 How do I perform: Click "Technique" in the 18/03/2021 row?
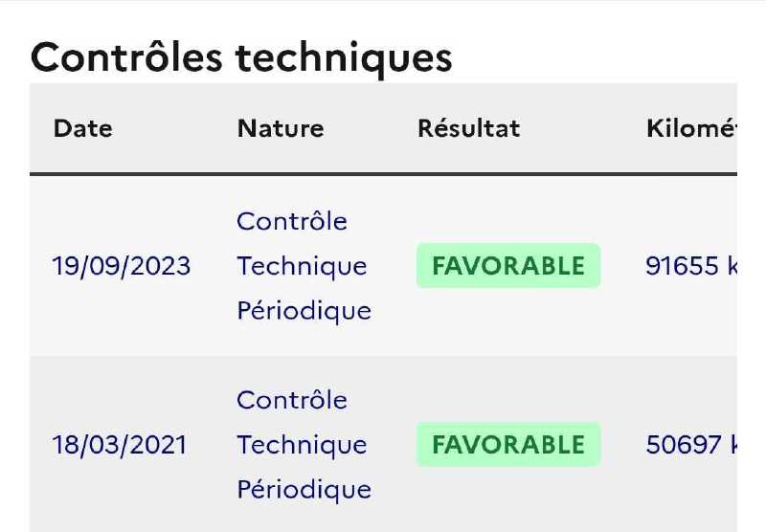[x=302, y=445]
